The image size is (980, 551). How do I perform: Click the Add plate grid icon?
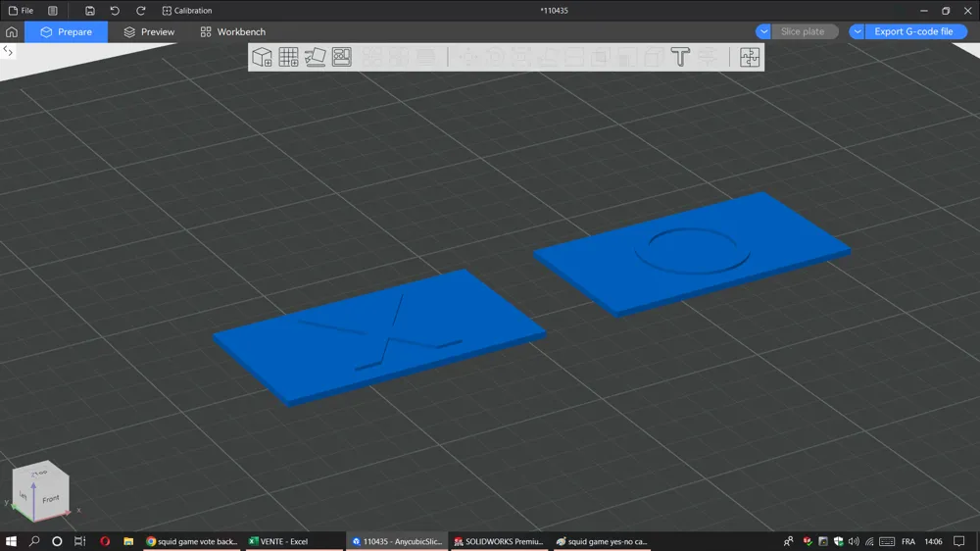pyautogui.click(x=289, y=57)
